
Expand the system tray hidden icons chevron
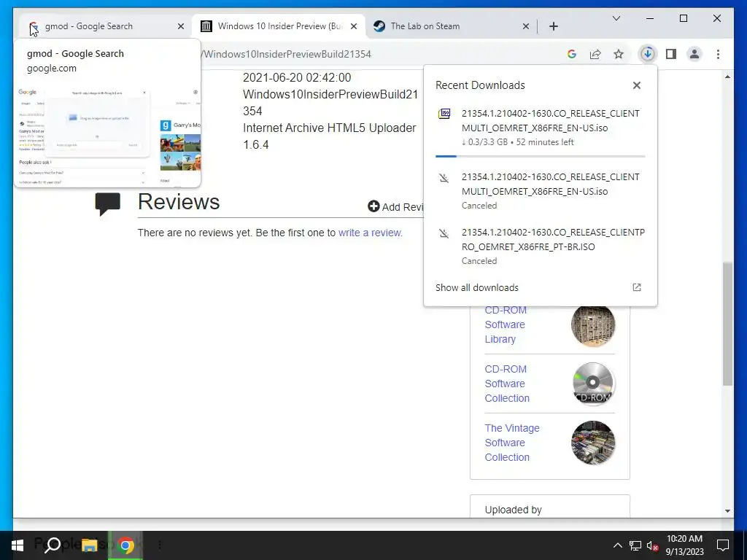click(x=617, y=545)
